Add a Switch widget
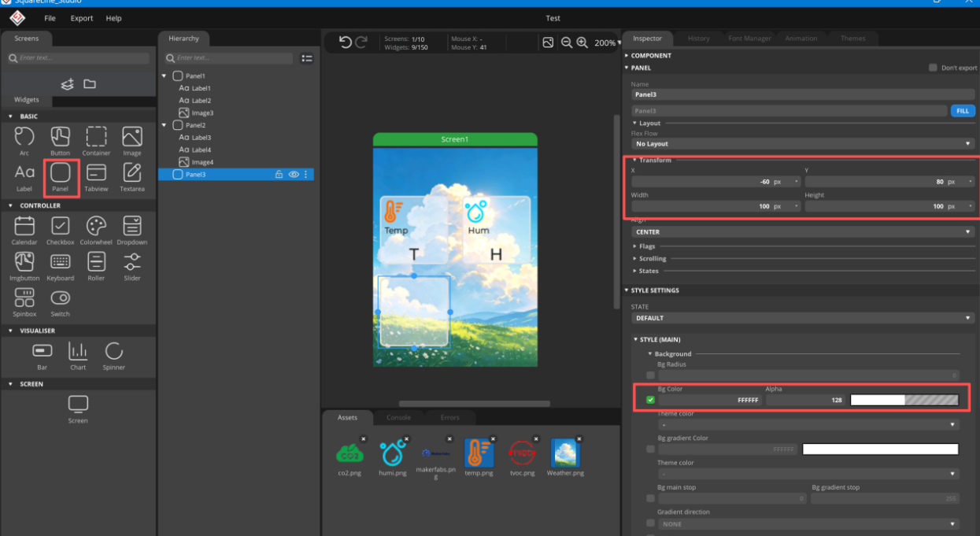 point(61,302)
